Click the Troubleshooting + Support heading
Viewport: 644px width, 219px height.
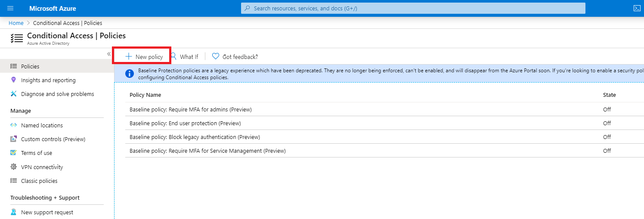tap(45, 197)
